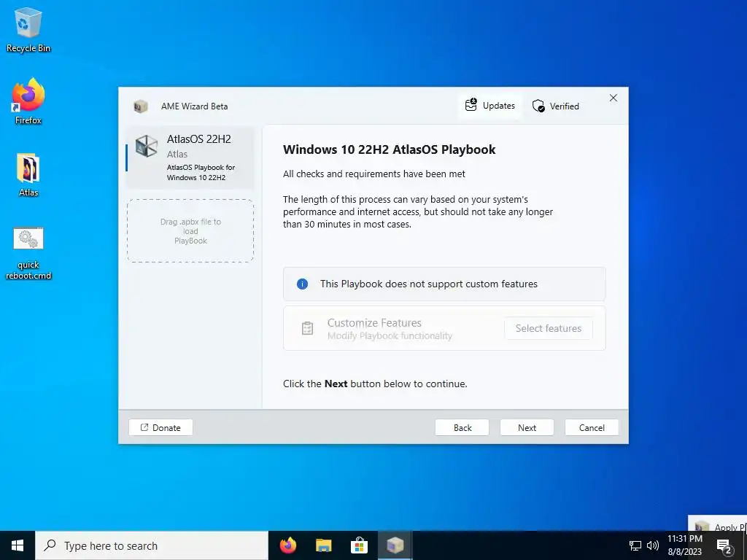Open Microsoft Store from the taskbar

pyautogui.click(x=359, y=545)
